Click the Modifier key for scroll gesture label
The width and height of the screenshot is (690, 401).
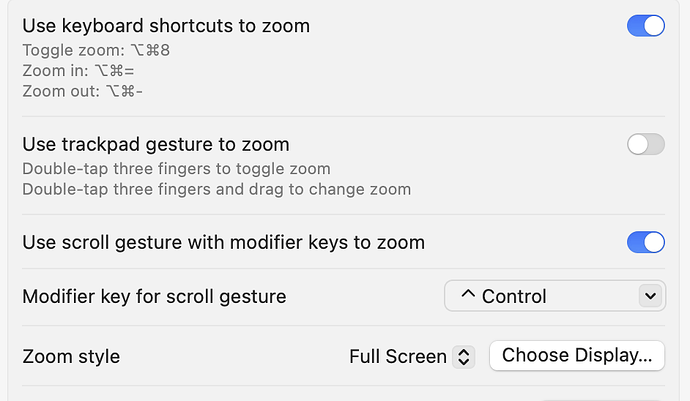(x=154, y=296)
